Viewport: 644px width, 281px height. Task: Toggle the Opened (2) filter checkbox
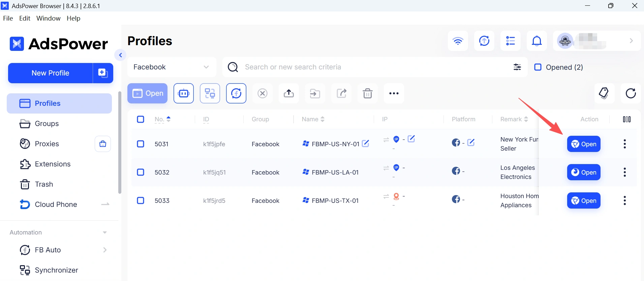(x=538, y=67)
